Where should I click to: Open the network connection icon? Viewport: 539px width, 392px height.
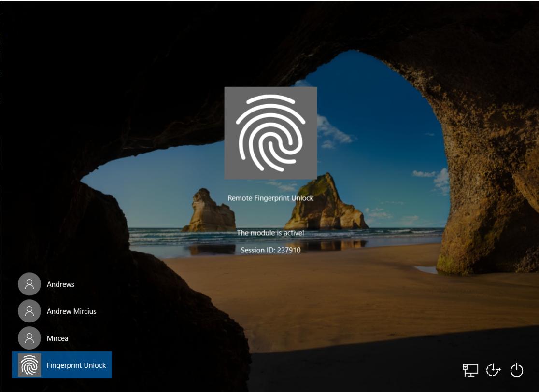(x=470, y=370)
